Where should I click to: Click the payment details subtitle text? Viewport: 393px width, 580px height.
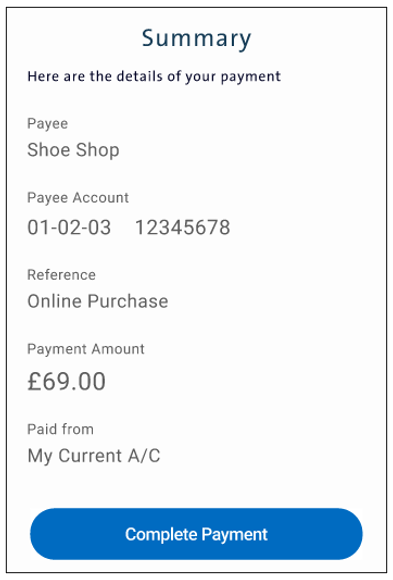pyautogui.click(x=154, y=77)
